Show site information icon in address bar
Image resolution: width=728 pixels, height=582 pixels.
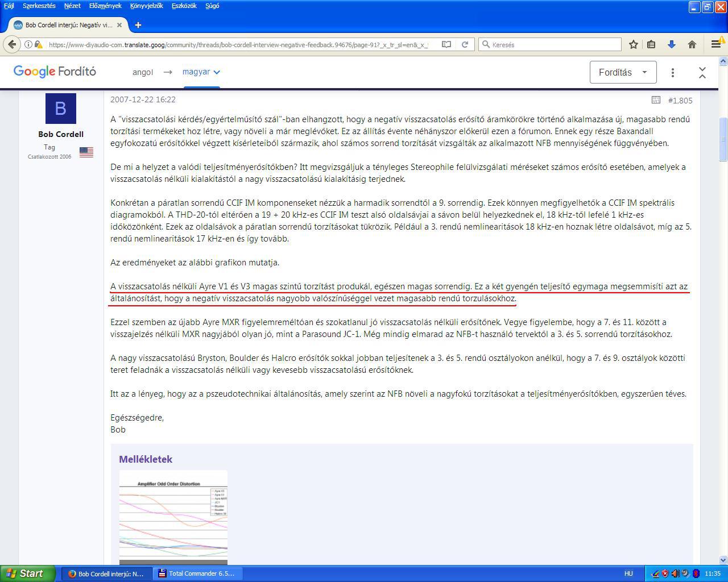pyautogui.click(x=28, y=44)
